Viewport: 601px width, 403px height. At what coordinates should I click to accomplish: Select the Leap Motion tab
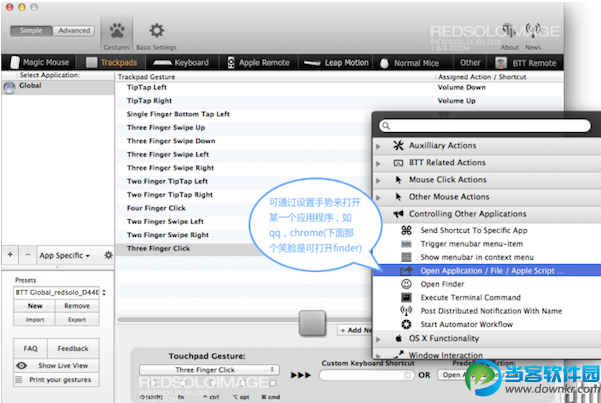tap(336, 63)
